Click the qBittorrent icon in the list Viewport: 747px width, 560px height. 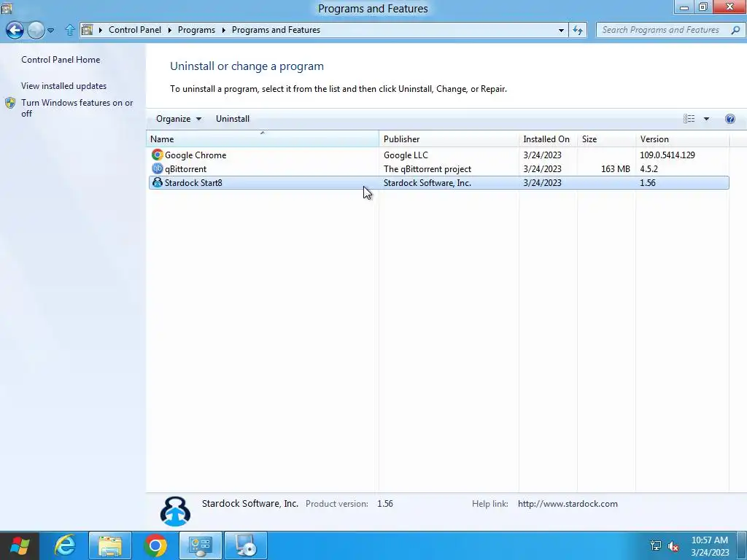(158, 168)
